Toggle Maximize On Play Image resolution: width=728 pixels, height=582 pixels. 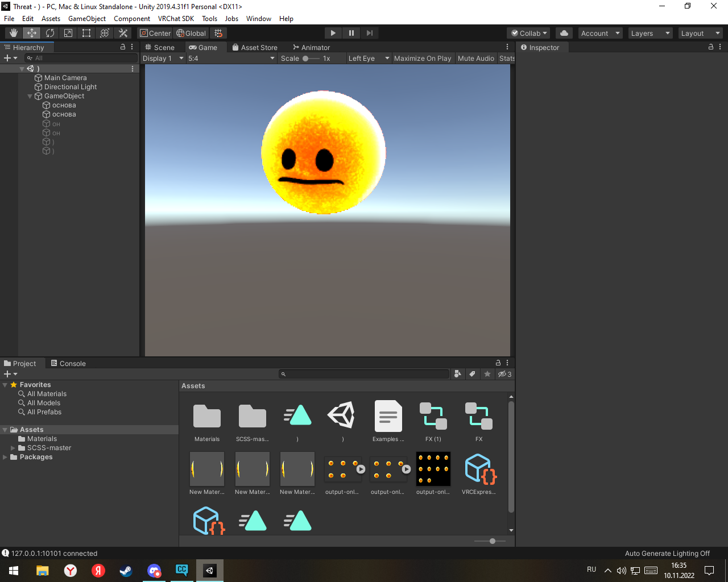pyautogui.click(x=422, y=59)
